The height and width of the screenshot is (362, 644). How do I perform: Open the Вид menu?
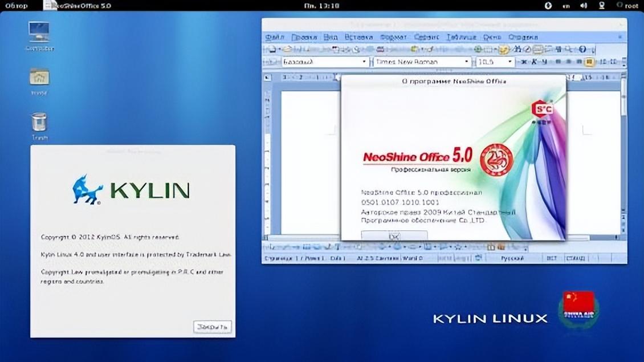330,37
